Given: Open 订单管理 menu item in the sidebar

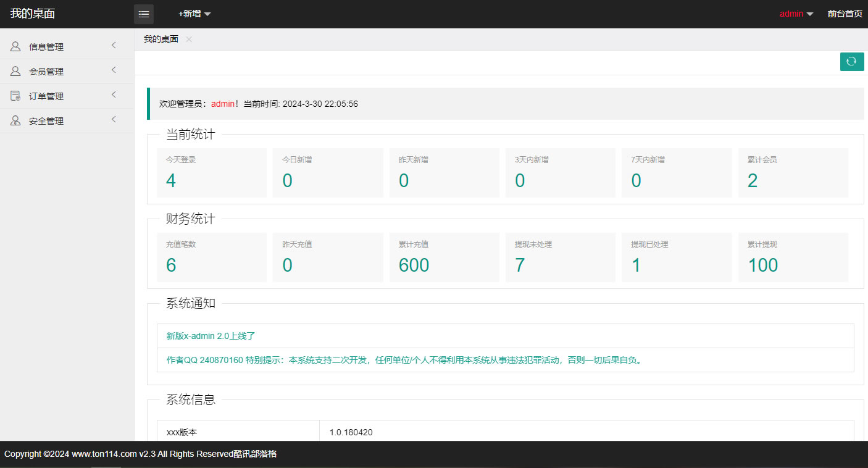Looking at the screenshot, I should coord(67,96).
